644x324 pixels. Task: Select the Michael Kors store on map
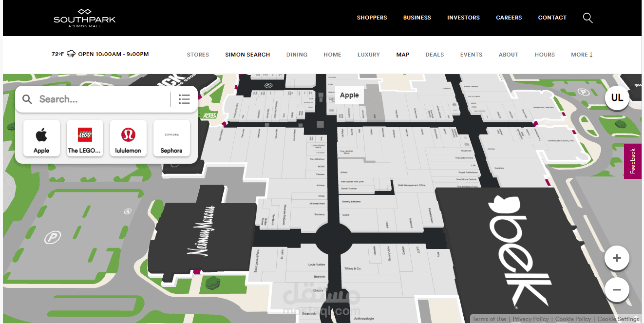pyautogui.click(x=317, y=204)
